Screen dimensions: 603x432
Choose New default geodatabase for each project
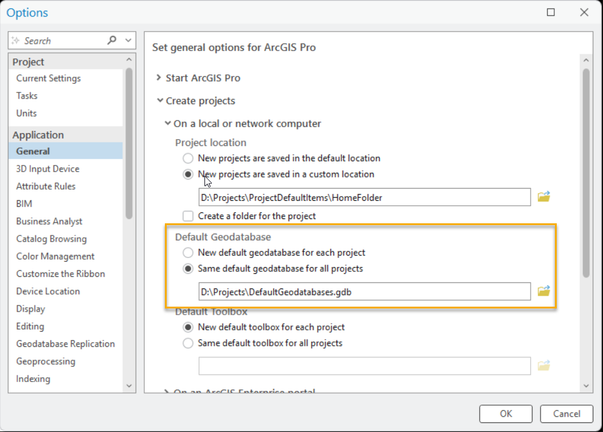coord(188,253)
